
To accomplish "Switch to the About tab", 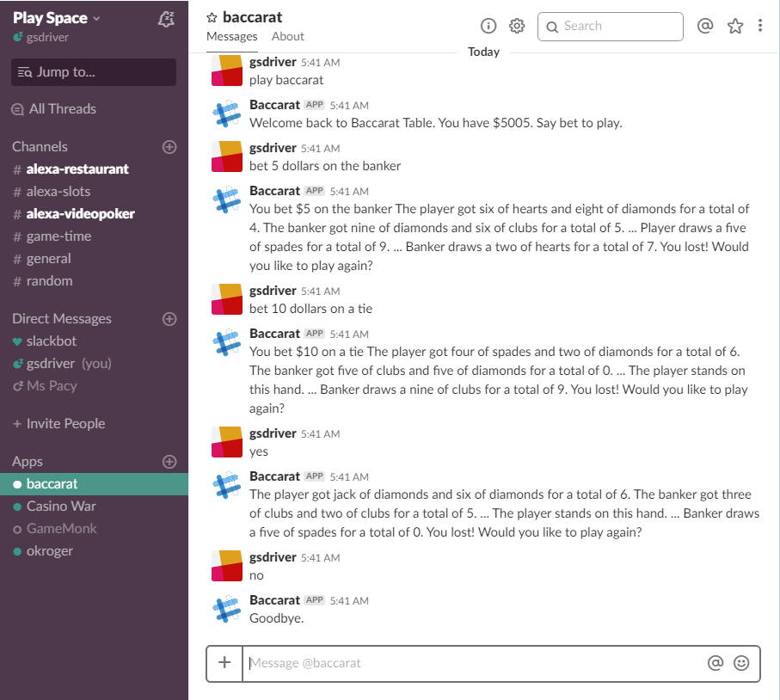I will click(287, 37).
